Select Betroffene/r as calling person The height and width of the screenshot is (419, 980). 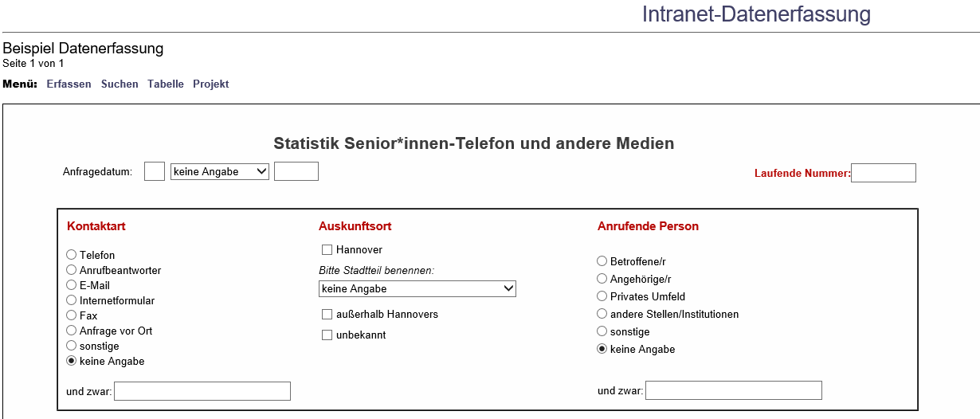pos(602,261)
